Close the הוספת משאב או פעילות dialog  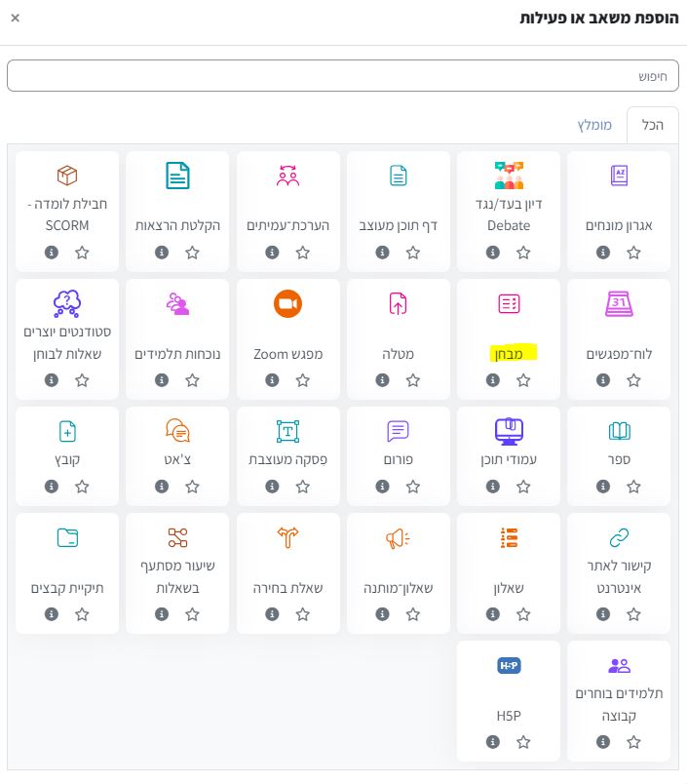[14, 19]
